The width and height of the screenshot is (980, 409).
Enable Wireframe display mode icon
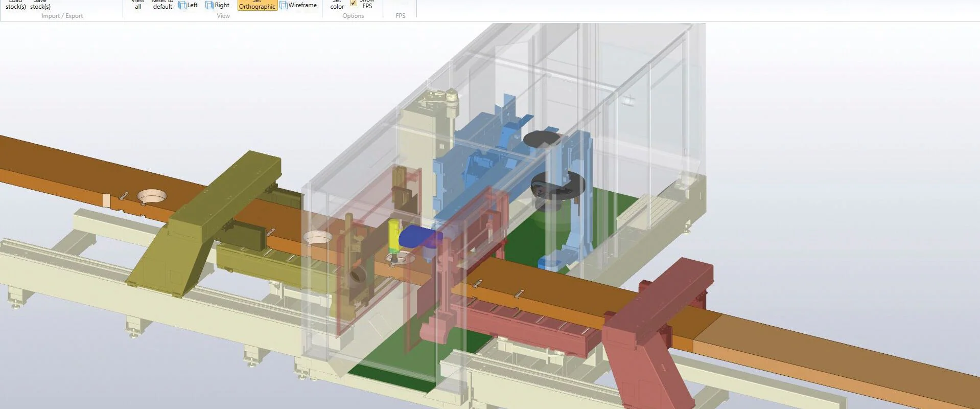pos(284,6)
